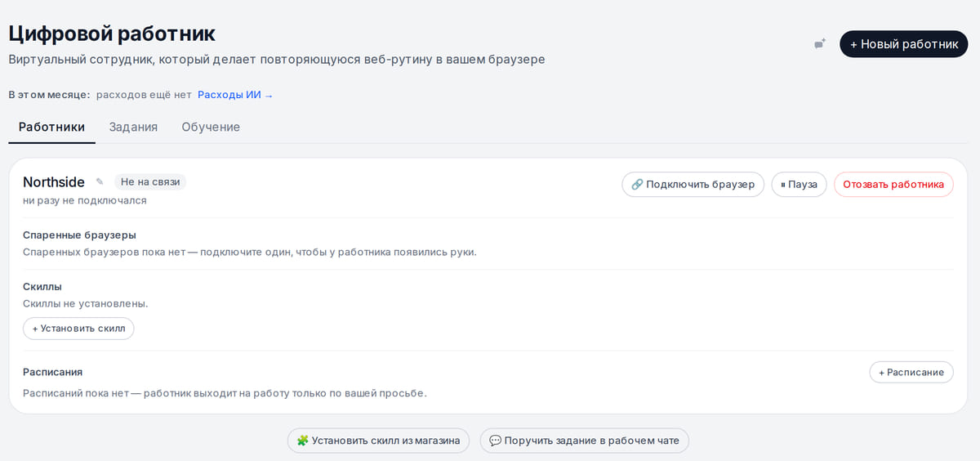Image resolution: width=980 pixels, height=461 pixels.
Task: Switch to the Задания tab
Action: pyautogui.click(x=133, y=128)
